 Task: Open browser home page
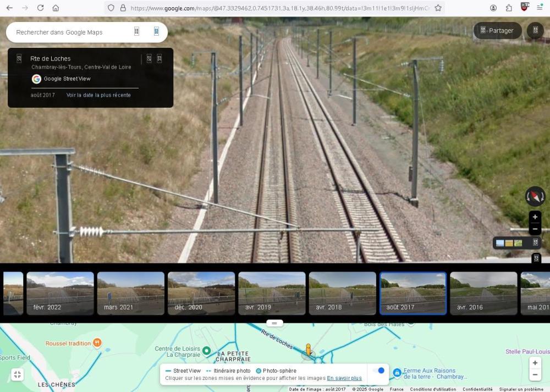pos(56,8)
